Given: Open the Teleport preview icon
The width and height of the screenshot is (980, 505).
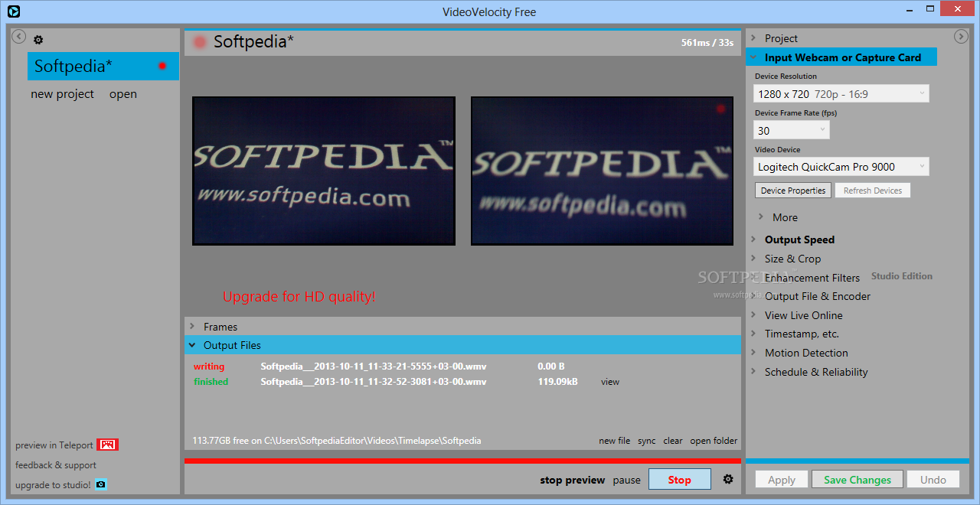Looking at the screenshot, I should tap(107, 445).
